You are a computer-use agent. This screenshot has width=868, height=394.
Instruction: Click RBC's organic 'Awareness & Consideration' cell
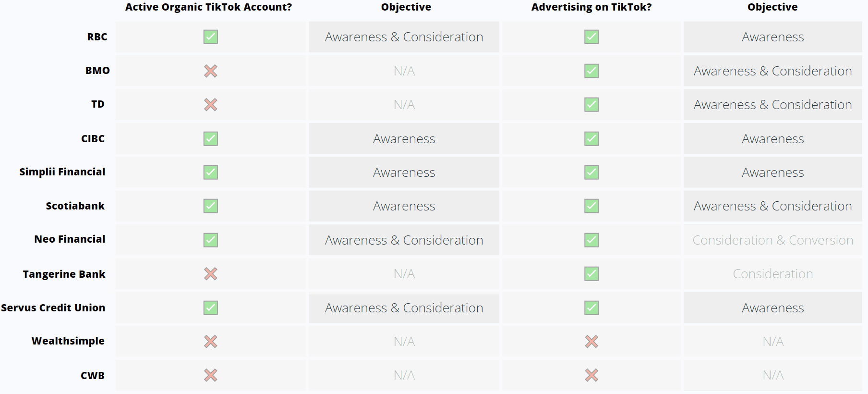404,37
